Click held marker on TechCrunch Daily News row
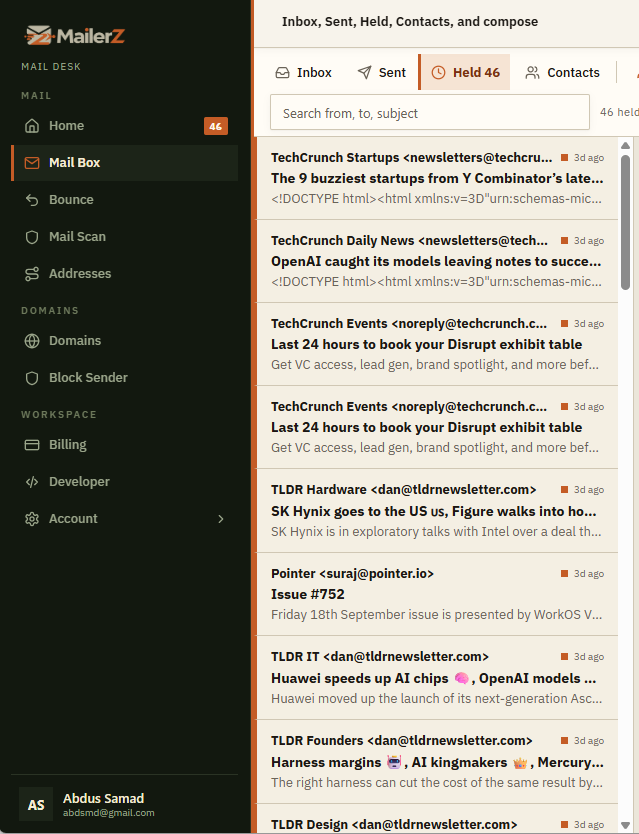639x834 pixels. point(565,240)
